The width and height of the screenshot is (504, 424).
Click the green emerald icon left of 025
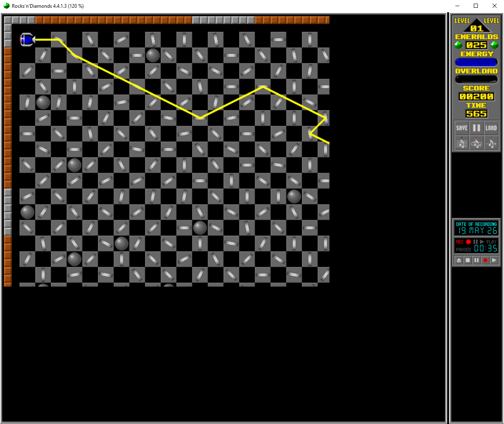pyautogui.click(x=459, y=45)
